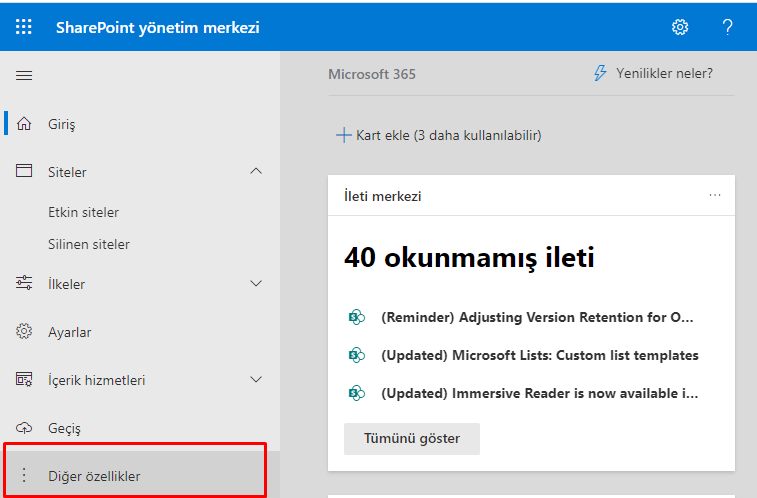
Task: Click the Geçiş cloud upload icon
Action: [x=25, y=428]
